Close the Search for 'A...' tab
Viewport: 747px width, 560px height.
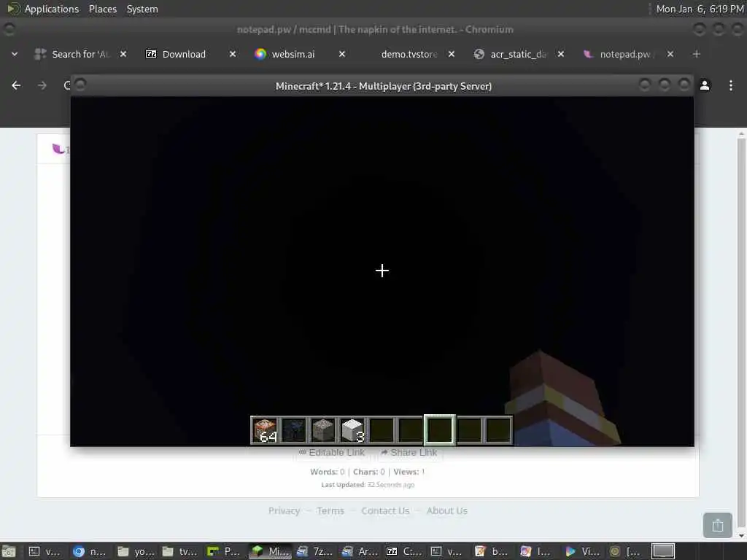tap(123, 54)
